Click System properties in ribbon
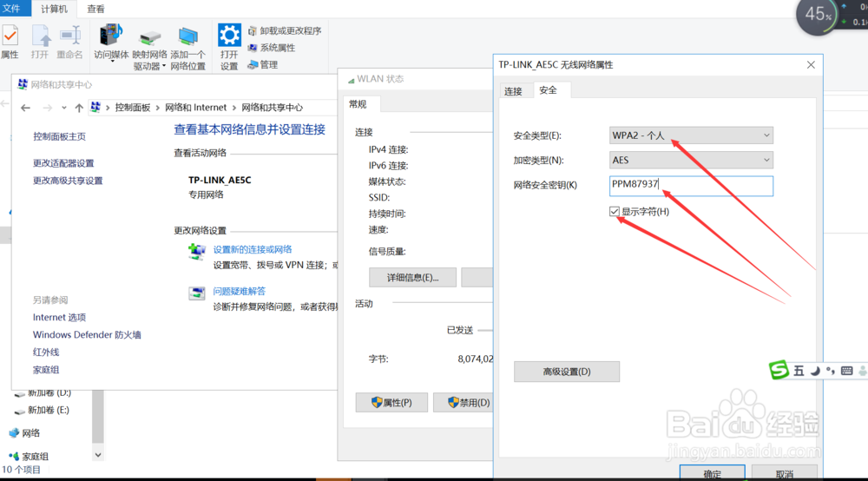The image size is (868, 481). pos(271,48)
